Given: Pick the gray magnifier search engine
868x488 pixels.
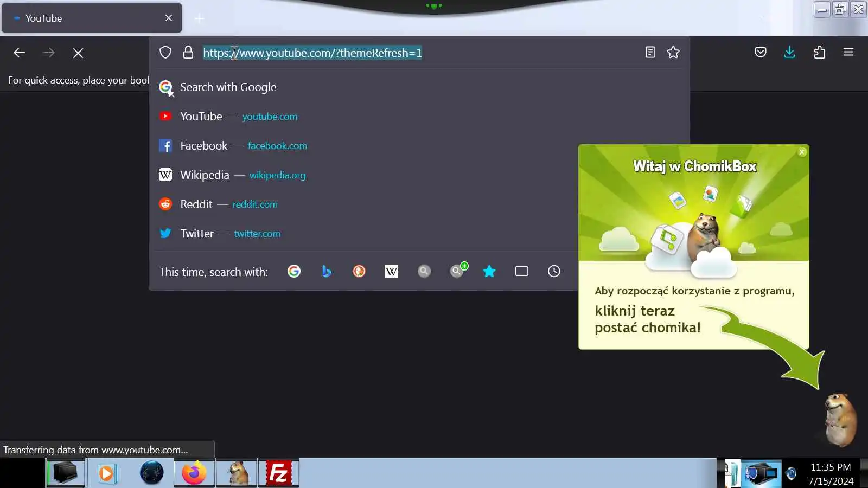Looking at the screenshot, I should tap(424, 271).
